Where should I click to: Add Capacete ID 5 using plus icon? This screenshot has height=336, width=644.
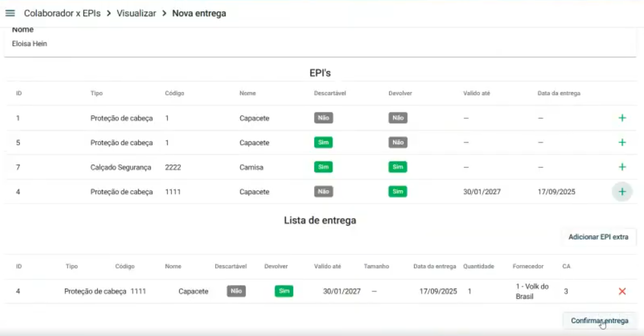622,143
